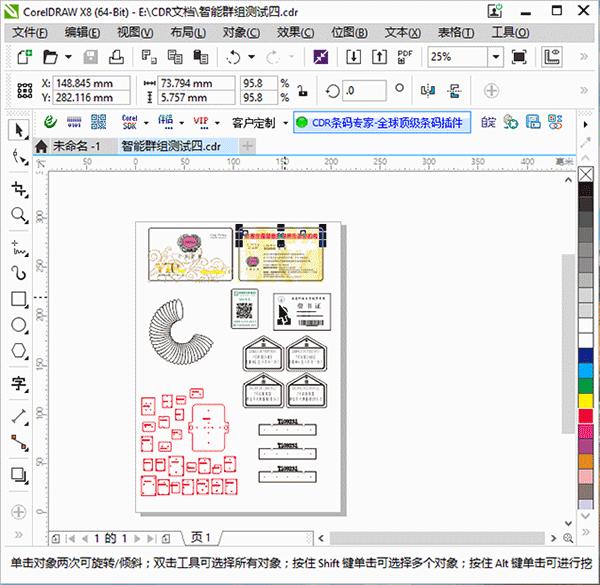Toggle the Search content purple button
This screenshot has width=600, height=585.
click(x=321, y=57)
